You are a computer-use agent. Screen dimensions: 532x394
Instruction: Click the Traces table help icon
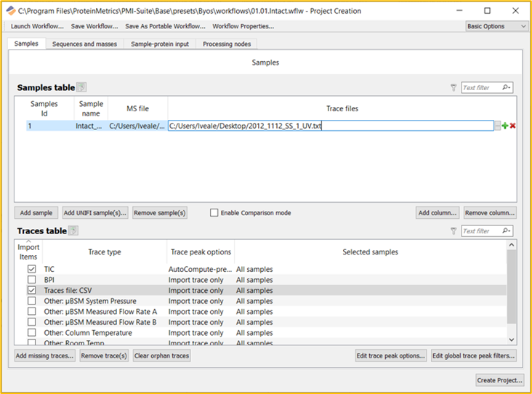(73, 231)
